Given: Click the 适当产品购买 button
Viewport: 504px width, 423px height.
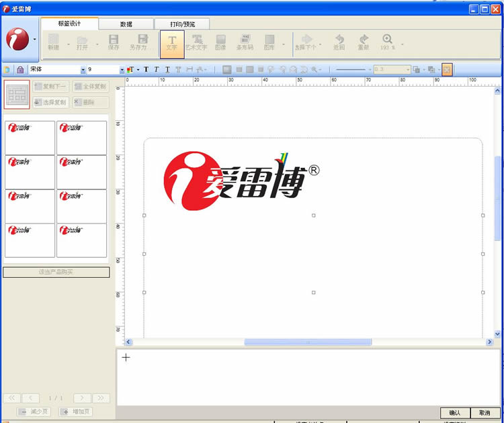Looking at the screenshot, I should click(56, 272).
